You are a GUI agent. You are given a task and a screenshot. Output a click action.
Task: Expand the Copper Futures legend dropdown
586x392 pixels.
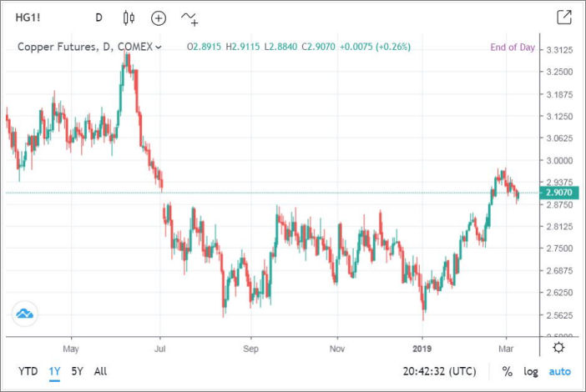pos(159,48)
